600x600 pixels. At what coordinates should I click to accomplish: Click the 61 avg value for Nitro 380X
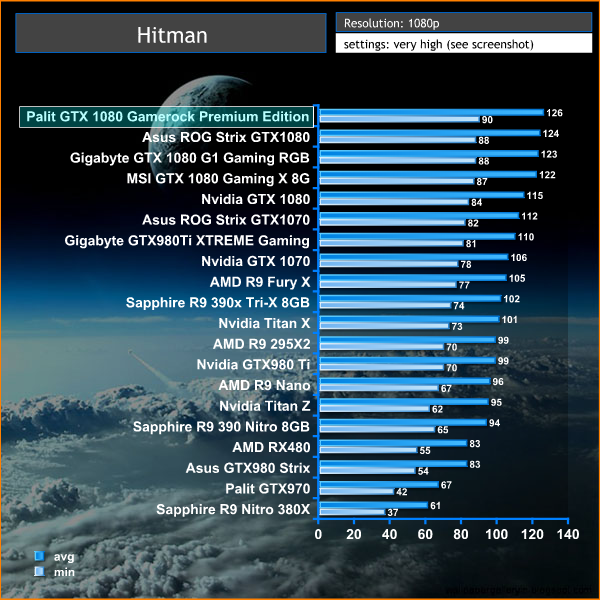click(x=435, y=505)
